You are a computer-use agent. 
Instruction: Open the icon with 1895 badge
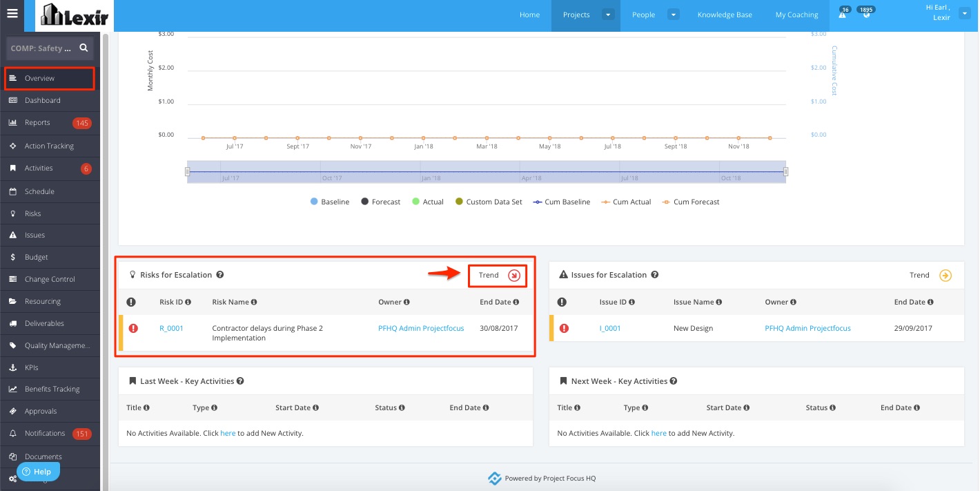point(866,13)
